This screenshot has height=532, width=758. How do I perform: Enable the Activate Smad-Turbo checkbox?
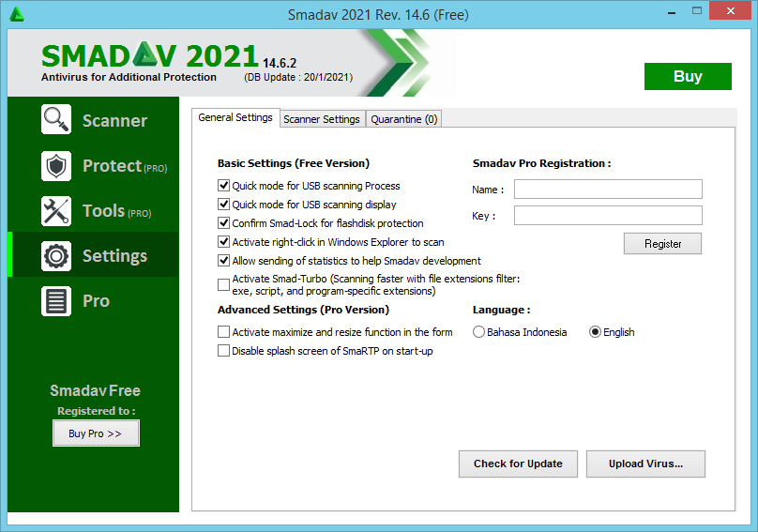[x=223, y=285]
